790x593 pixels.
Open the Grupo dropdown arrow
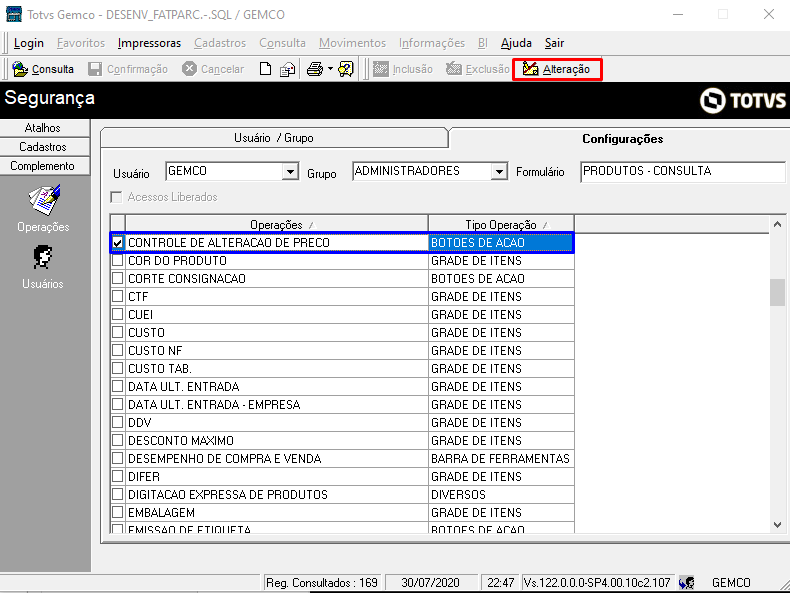[x=499, y=172]
